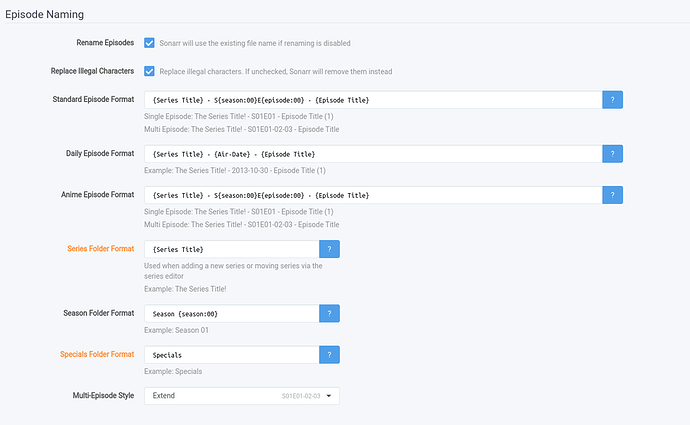690x425 pixels.
Task: Open help for Specials Folder Format
Action: tap(329, 355)
